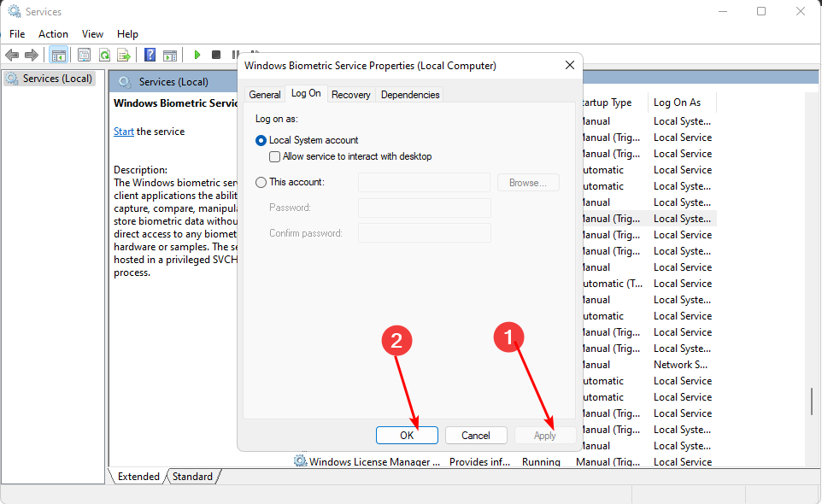Open the Properties toolbar icon

click(84, 55)
